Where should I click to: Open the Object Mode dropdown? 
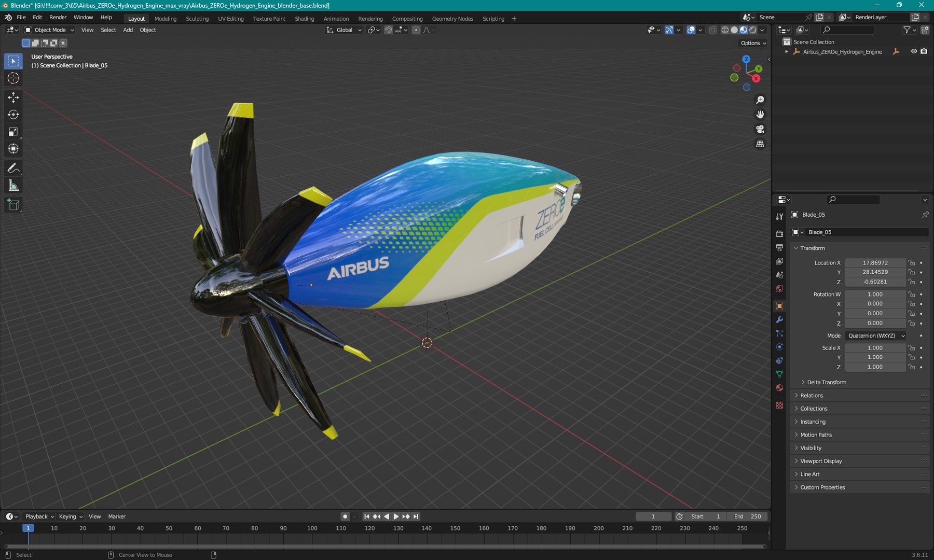click(x=49, y=30)
